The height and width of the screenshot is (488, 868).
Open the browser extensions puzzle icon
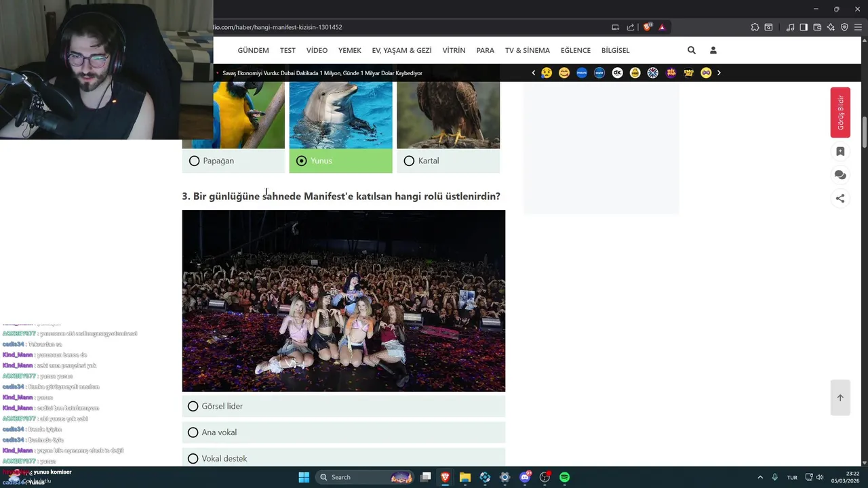pos(755,27)
